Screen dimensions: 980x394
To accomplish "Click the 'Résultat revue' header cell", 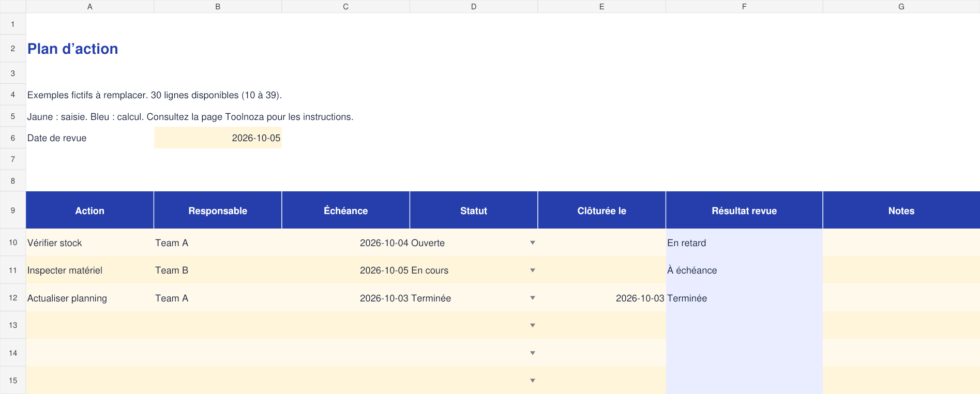I will tap(744, 210).
